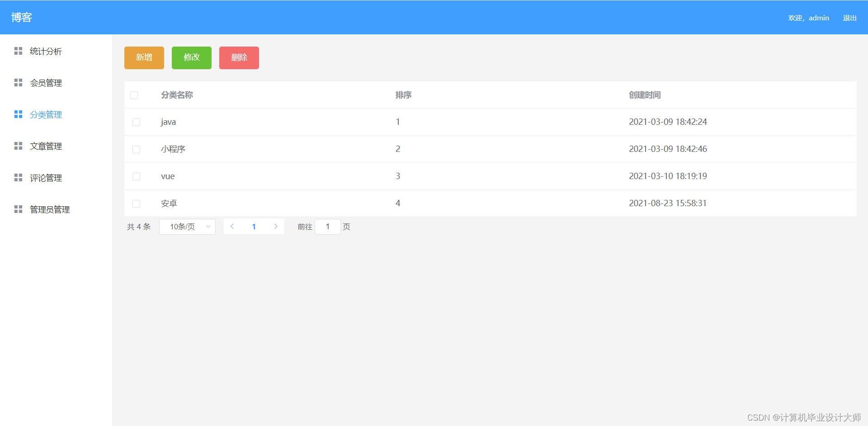Click the grid icon beside 管理员管理
This screenshot has height=426, width=868.
tap(18, 209)
